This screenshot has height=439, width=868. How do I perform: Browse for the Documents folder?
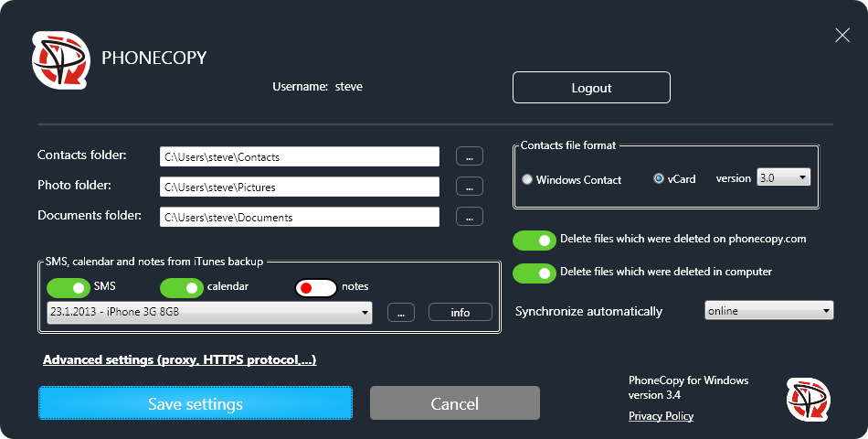pyautogui.click(x=470, y=217)
